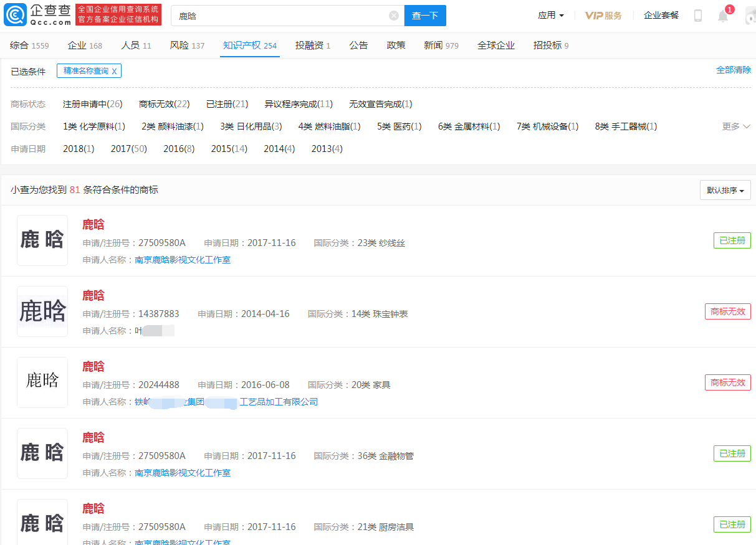The image size is (756, 545).
Task: Click the user avatar icon at top right
Action: pos(750,15)
